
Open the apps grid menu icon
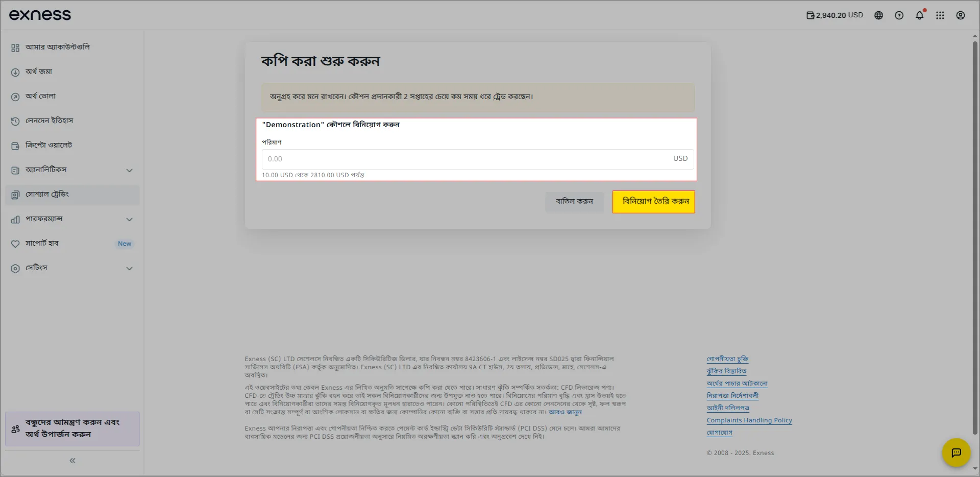(940, 15)
